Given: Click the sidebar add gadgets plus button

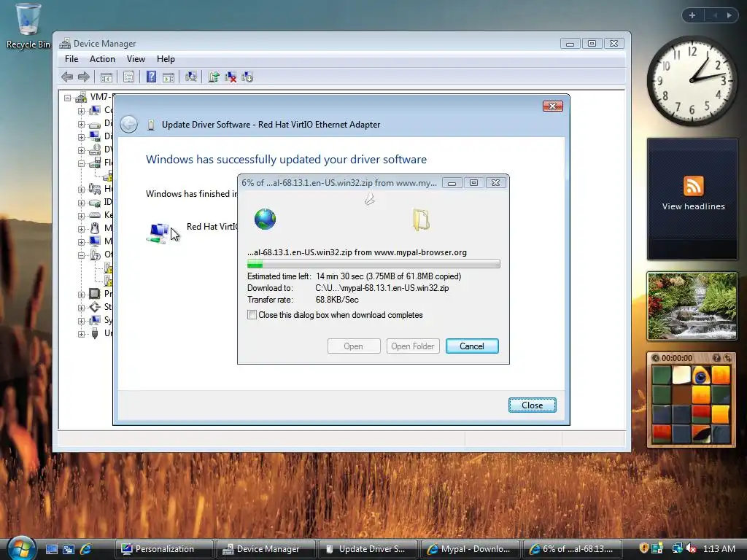Looking at the screenshot, I should [x=692, y=15].
